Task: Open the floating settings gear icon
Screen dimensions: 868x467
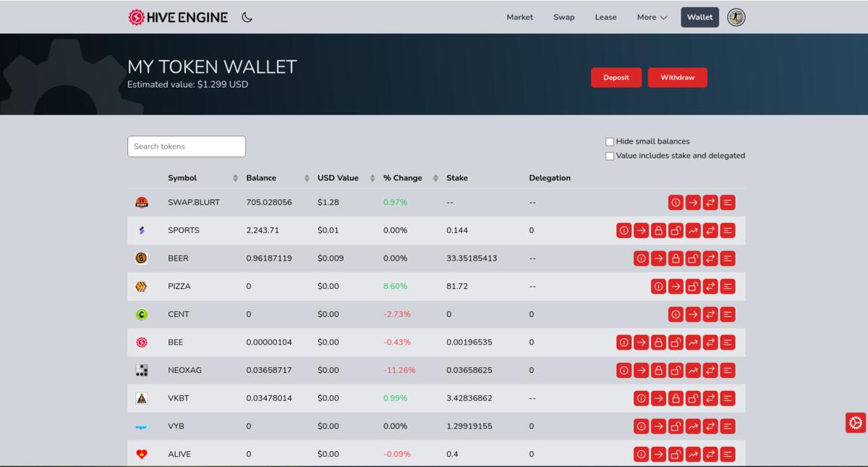Action: pyautogui.click(x=856, y=423)
